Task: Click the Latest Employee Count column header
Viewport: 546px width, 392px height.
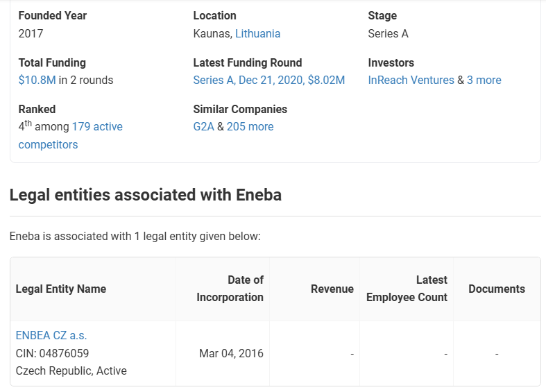Action: click(x=407, y=289)
